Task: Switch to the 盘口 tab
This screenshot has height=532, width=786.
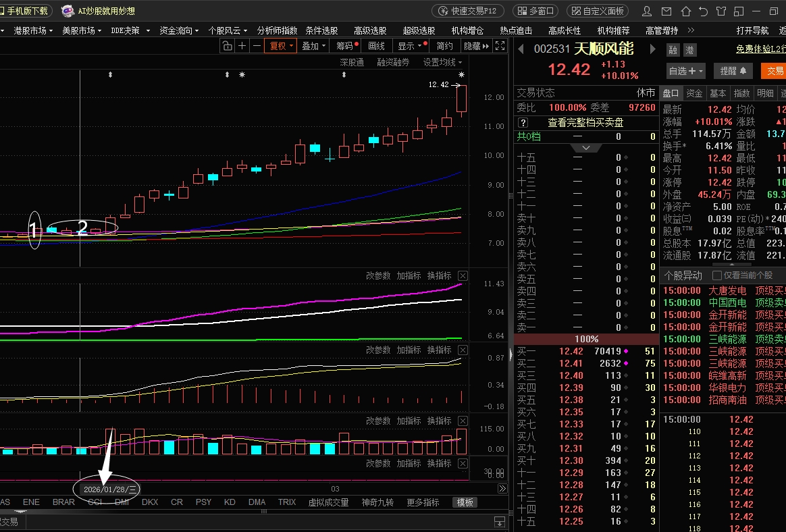Action: tap(671, 93)
